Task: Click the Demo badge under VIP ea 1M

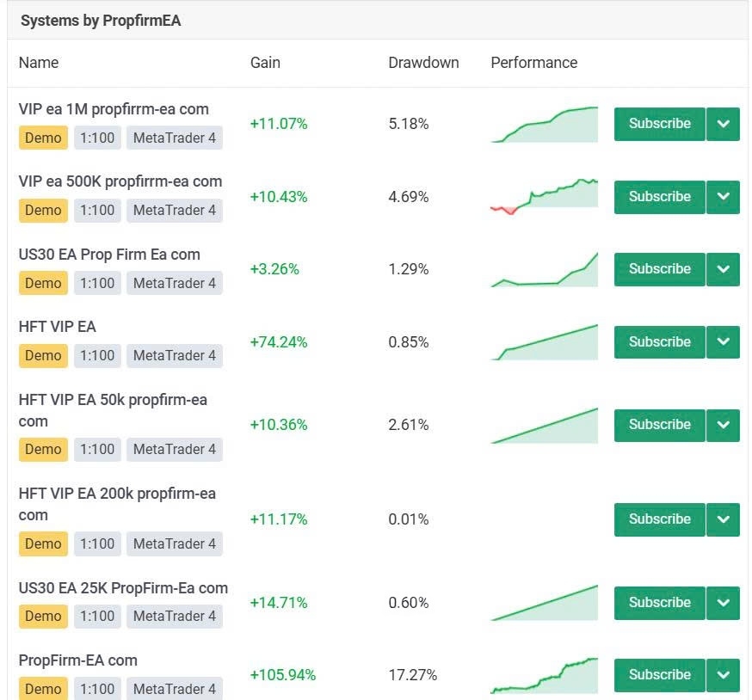Action: [x=43, y=138]
